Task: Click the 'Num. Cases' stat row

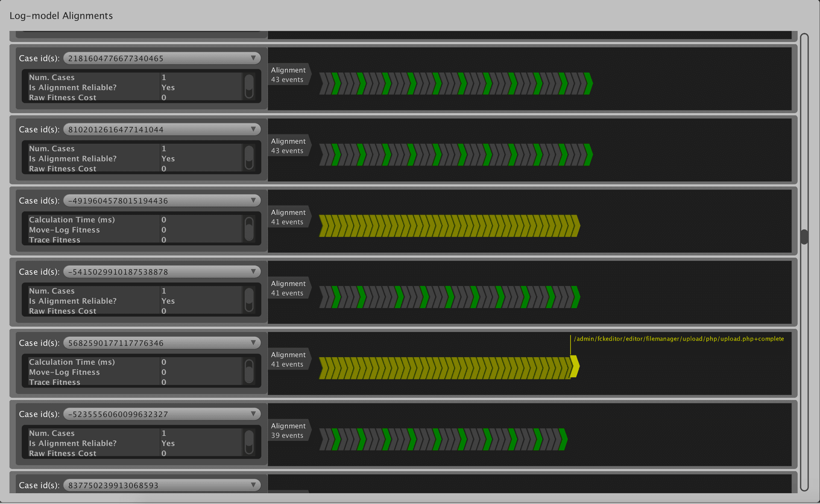Action: click(x=51, y=77)
